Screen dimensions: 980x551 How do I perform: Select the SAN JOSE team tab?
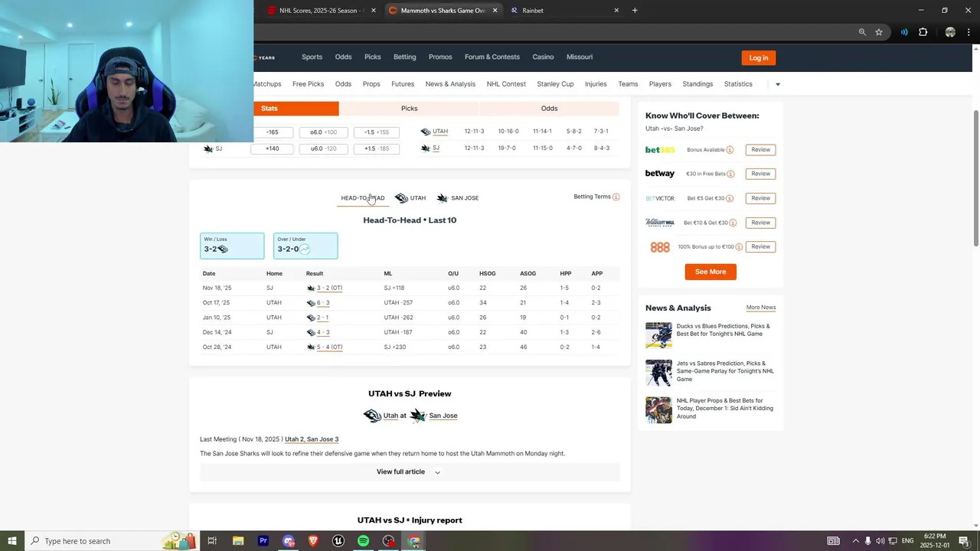pyautogui.click(x=458, y=198)
